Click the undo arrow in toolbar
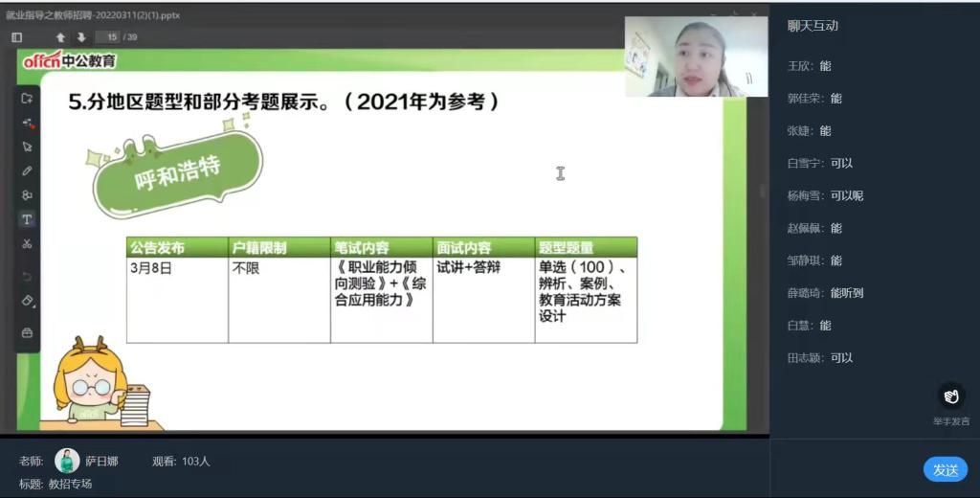Image resolution: width=980 pixels, height=498 pixels. pos(27,277)
